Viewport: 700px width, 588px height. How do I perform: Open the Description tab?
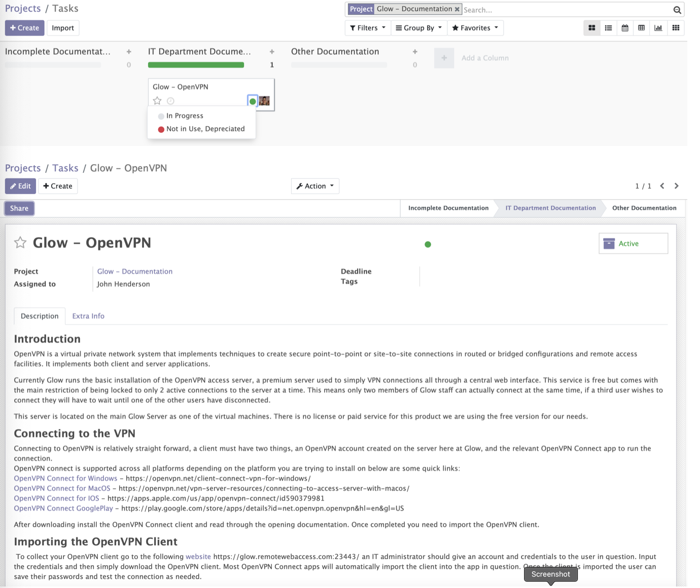click(x=40, y=316)
